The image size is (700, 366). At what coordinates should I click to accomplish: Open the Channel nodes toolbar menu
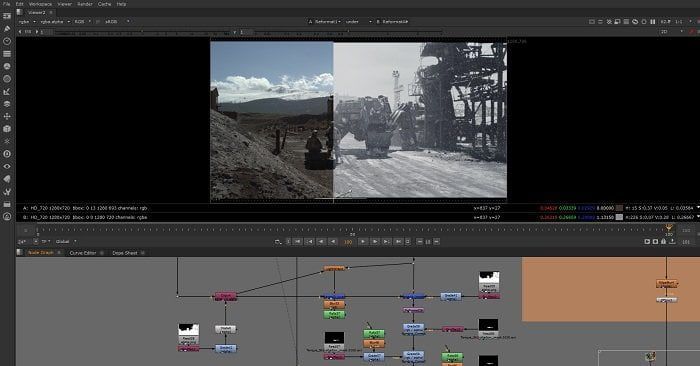pos(7,54)
